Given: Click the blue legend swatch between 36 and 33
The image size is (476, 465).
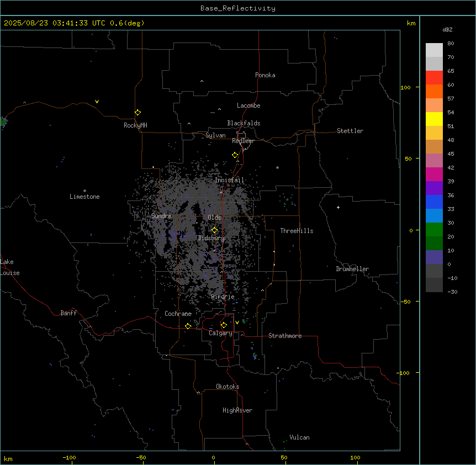Looking at the screenshot, I should (x=434, y=202).
